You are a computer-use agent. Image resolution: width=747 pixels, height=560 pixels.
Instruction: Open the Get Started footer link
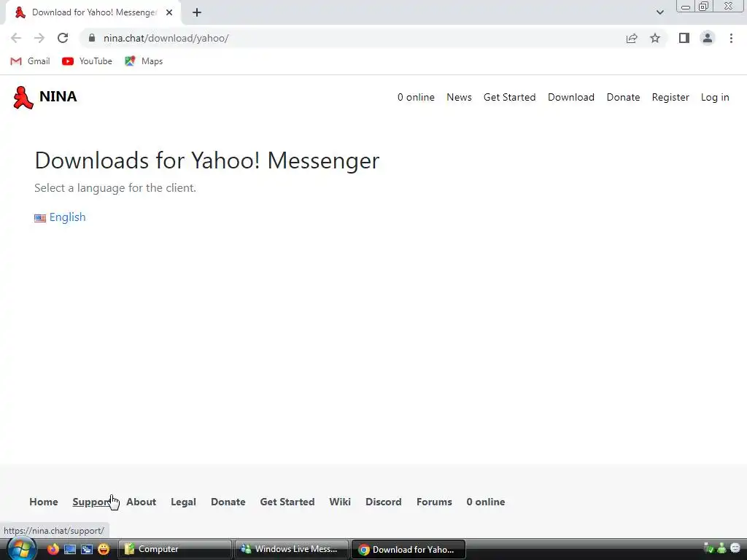[287, 502]
